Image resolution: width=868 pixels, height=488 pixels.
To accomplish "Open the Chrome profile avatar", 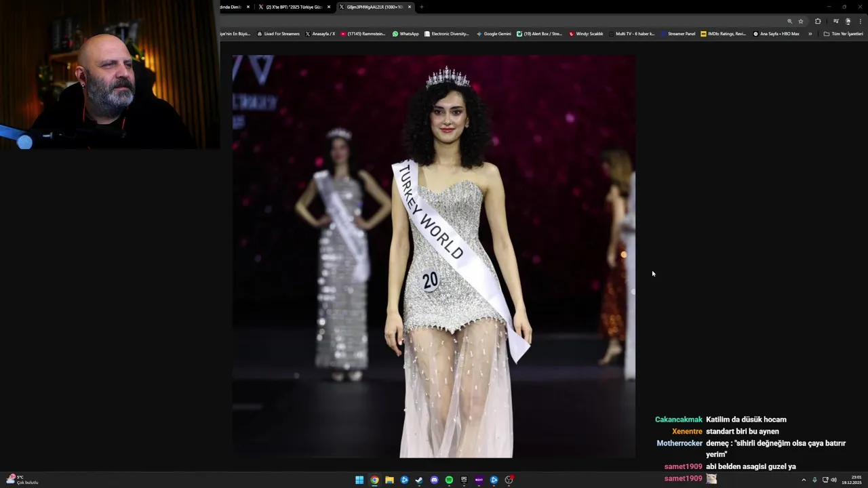I will [848, 21].
